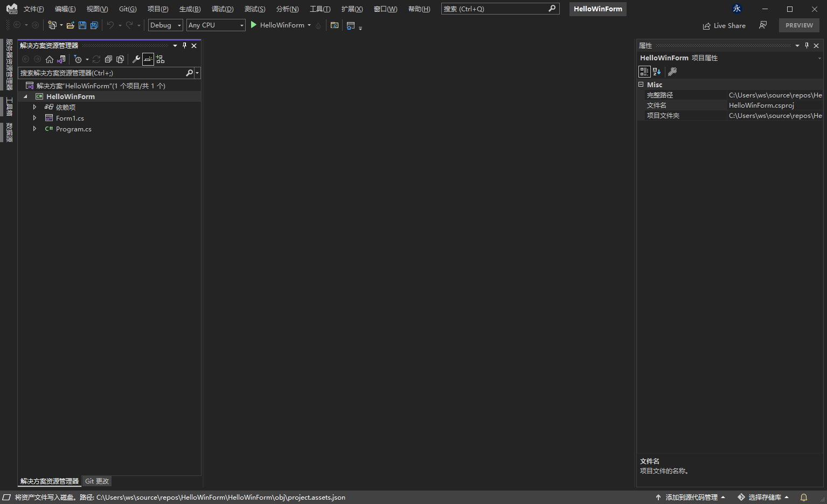Open the 视图(V) menu

click(98, 9)
